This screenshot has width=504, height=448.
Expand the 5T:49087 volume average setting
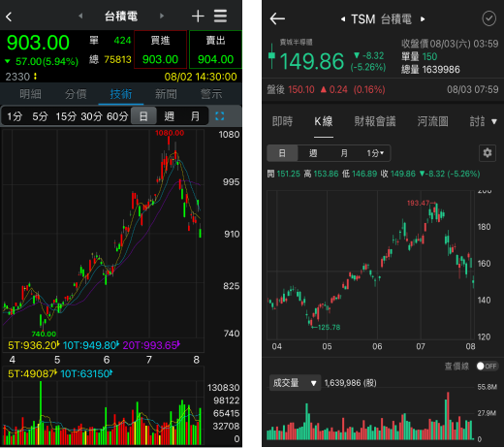[x=33, y=373]
